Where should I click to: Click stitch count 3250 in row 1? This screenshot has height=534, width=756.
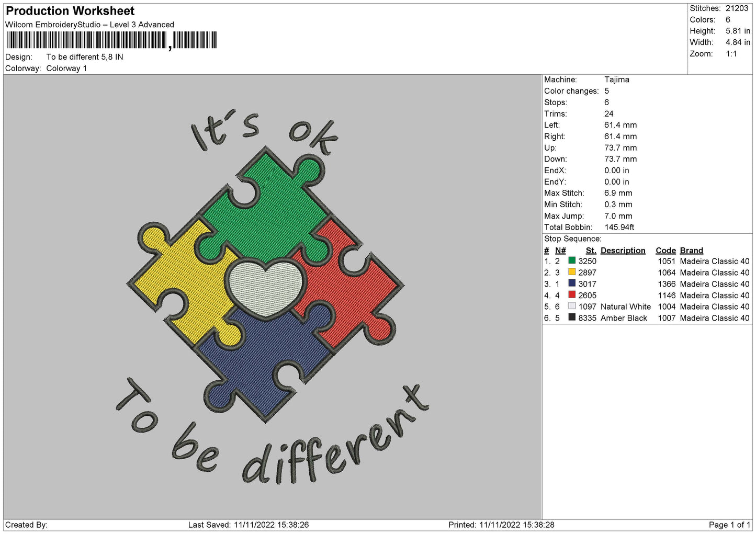click(x=588, y=261)
